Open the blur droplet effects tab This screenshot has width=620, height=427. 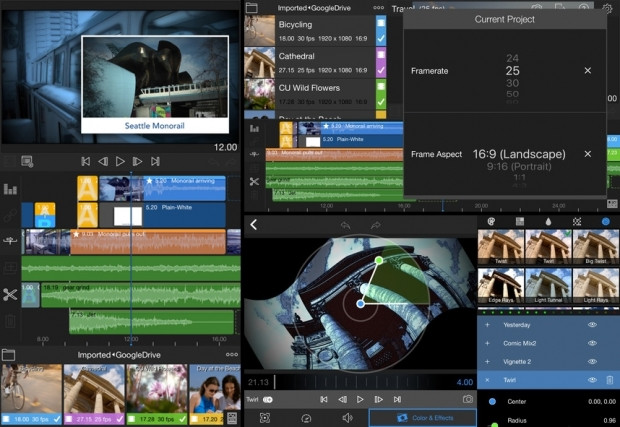click(548, 221)
